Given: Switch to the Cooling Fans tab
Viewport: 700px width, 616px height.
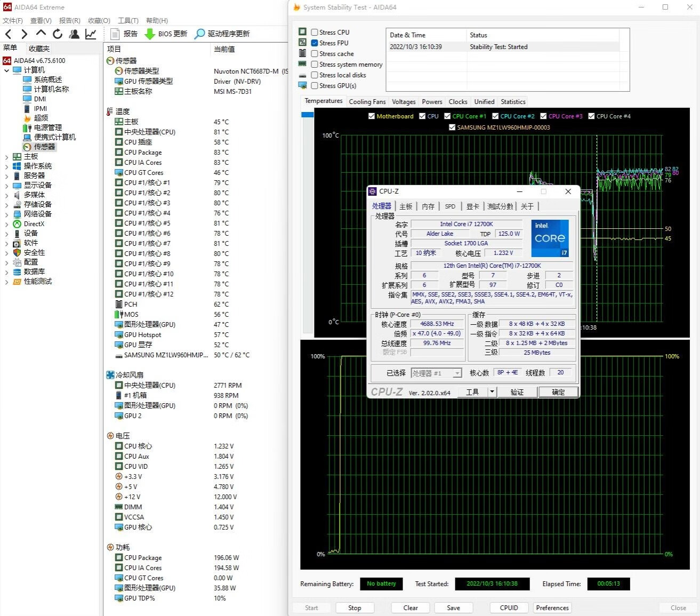Looking at the screenshot, I should point(367,102).
